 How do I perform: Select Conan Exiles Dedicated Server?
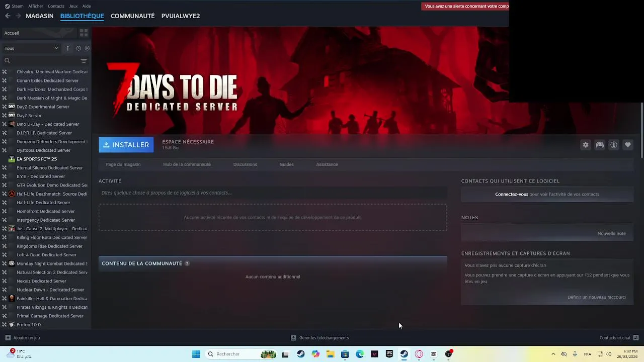(x=47, y=80)
